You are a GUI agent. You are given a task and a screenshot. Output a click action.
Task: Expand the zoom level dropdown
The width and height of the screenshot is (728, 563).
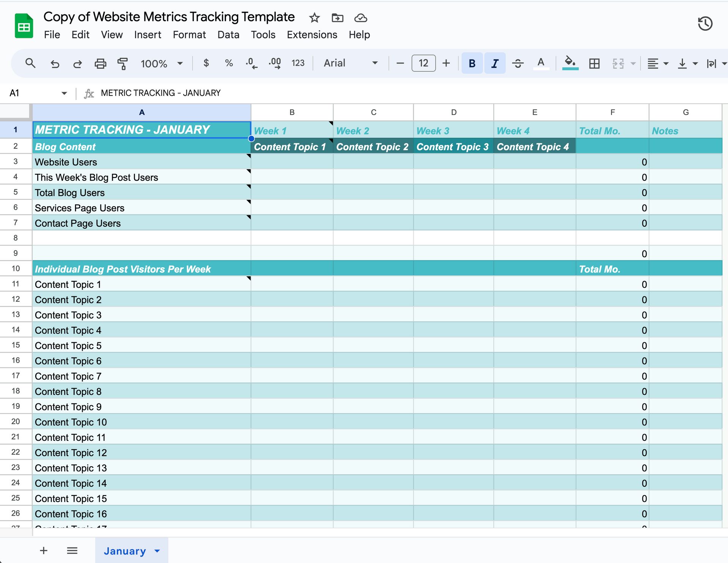coord(180,63)
